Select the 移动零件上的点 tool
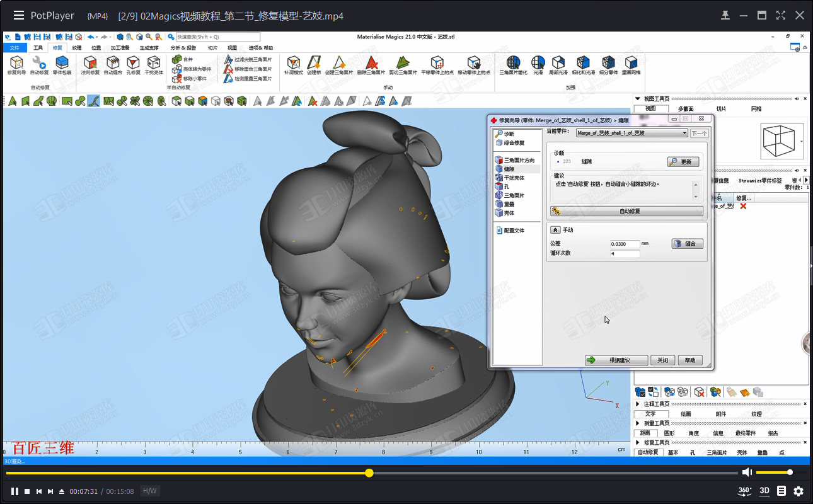The height and width of the screenshot is (504, 813). [474, 66]
